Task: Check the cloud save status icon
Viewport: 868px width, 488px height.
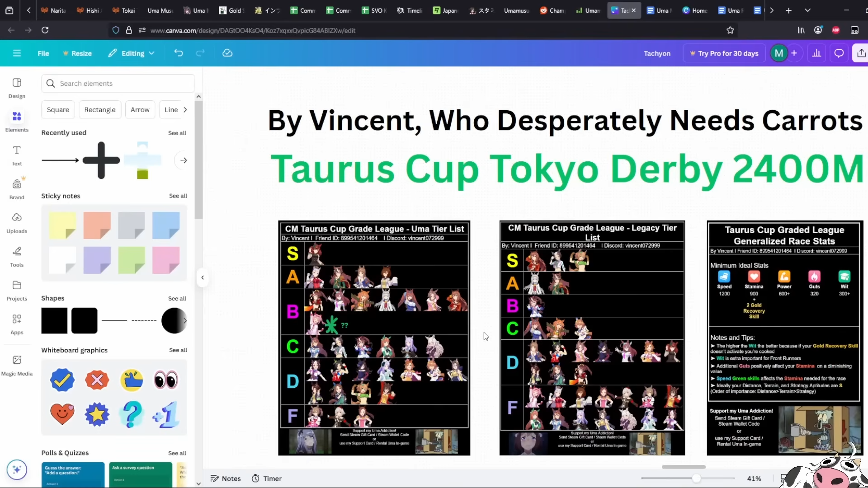Action: click(x=227, y=53)
